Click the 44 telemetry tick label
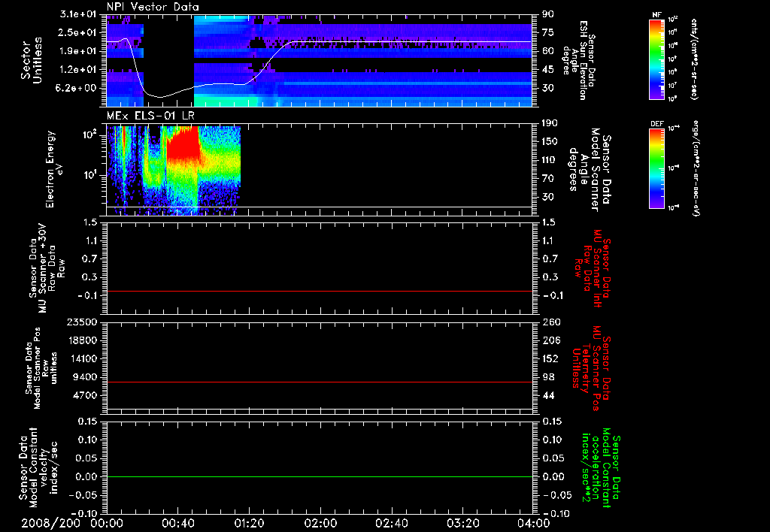Viewport: 770px width, 532px height. point(548,395)
